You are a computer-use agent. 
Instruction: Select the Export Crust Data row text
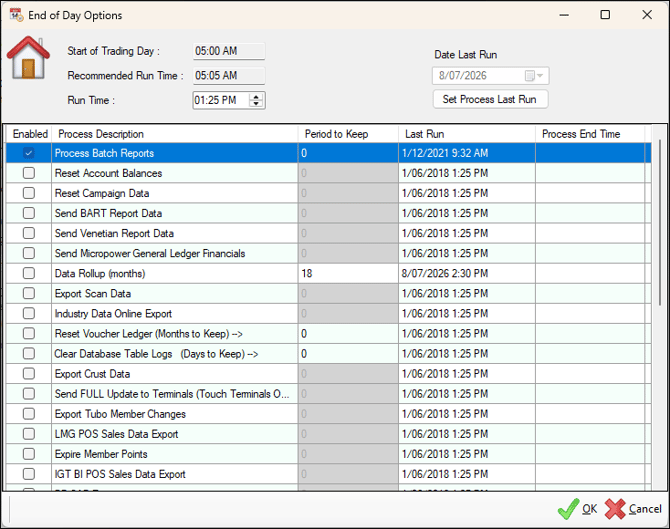92,374
